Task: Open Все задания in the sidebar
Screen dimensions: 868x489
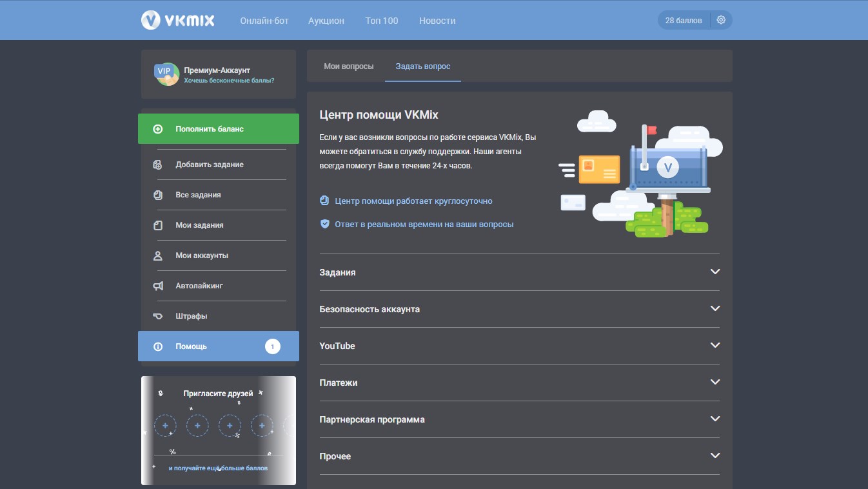Action: pyautogui.click(x=219, y=195)
